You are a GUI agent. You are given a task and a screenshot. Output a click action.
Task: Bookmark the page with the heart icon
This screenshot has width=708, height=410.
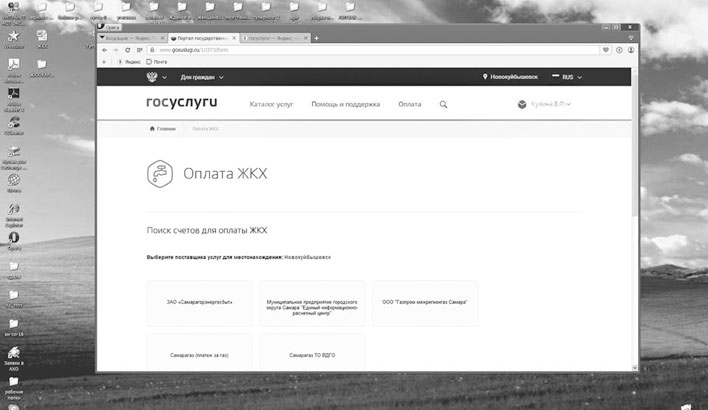coord(606,50)
